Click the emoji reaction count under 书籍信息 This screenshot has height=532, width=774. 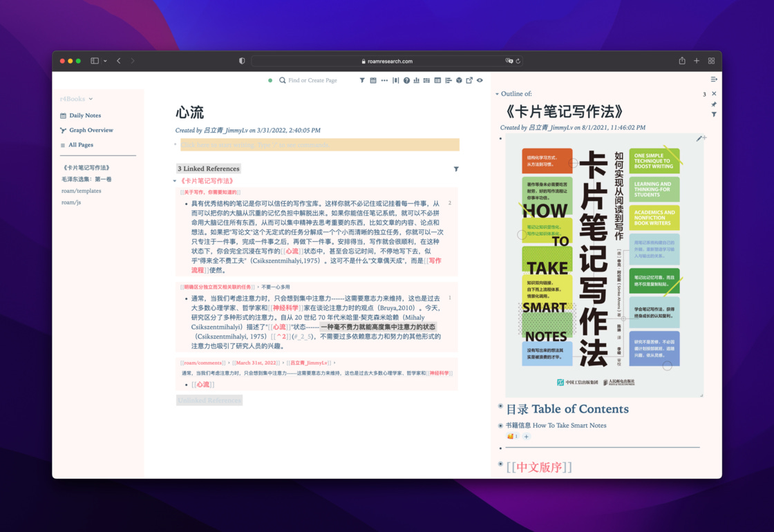(512, 436)
